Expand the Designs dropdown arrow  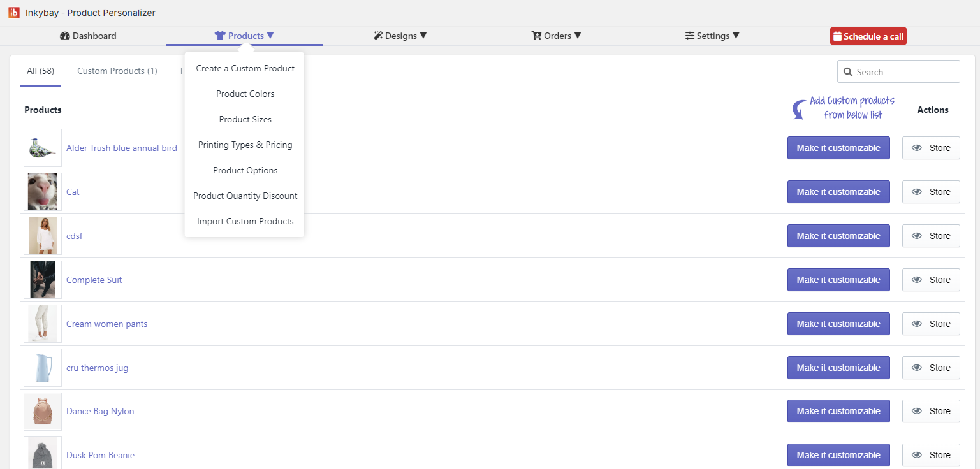pyautogui.click(x=423, y=36)
